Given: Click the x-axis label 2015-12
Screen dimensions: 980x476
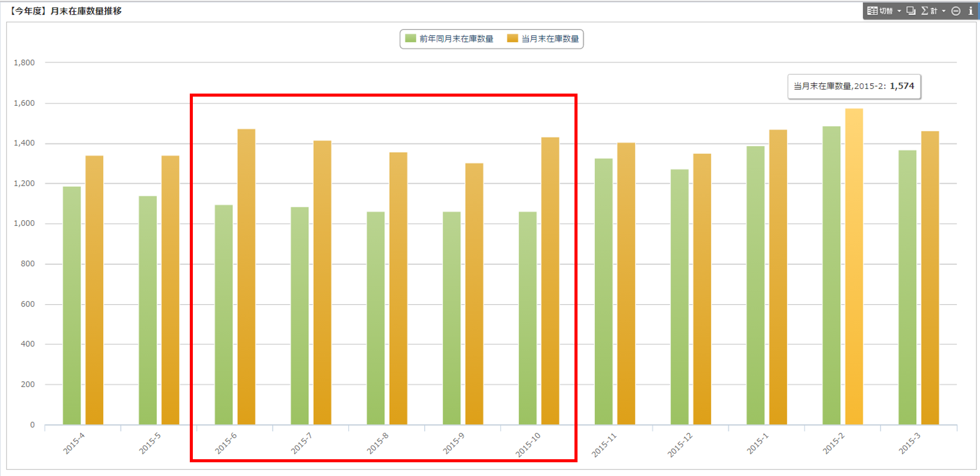Looking at the screenshot, I should (680, 445).
